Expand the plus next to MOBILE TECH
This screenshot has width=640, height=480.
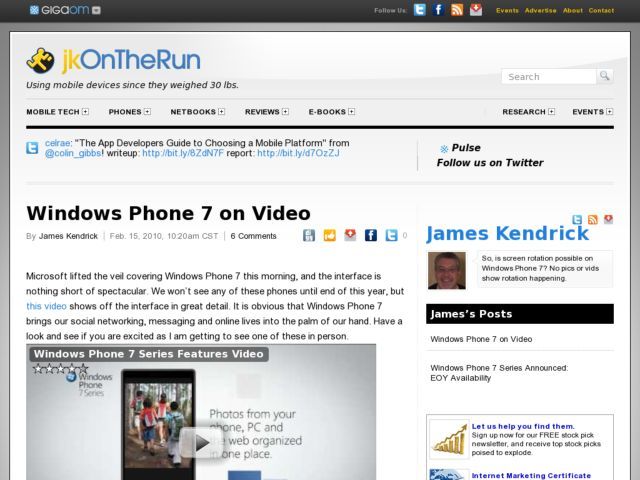[85, 111]
